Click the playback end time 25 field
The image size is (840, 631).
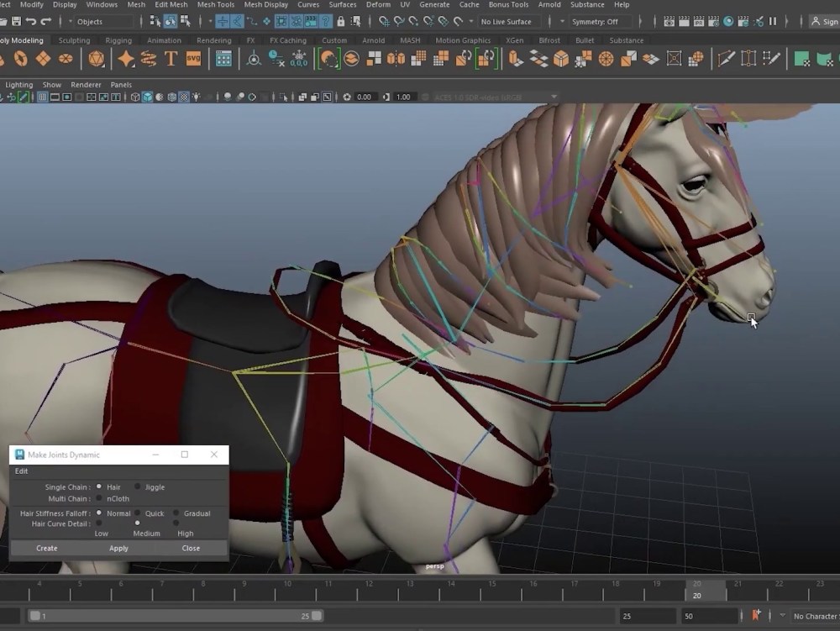click(647, 616)
